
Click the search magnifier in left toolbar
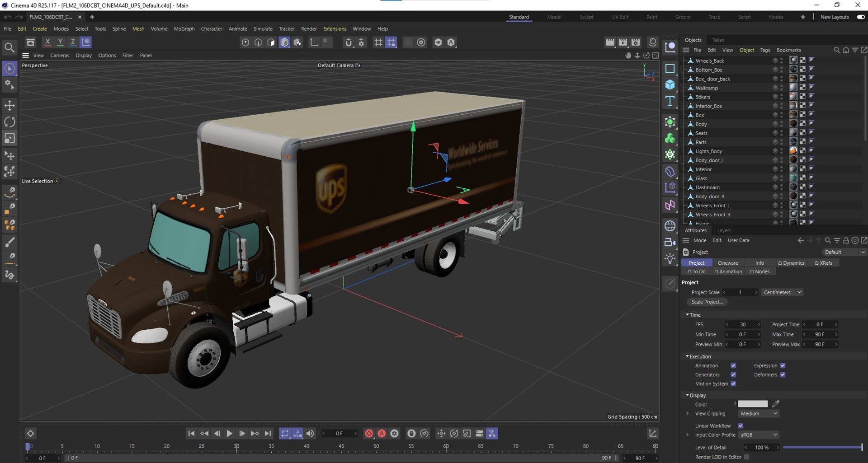9,47
